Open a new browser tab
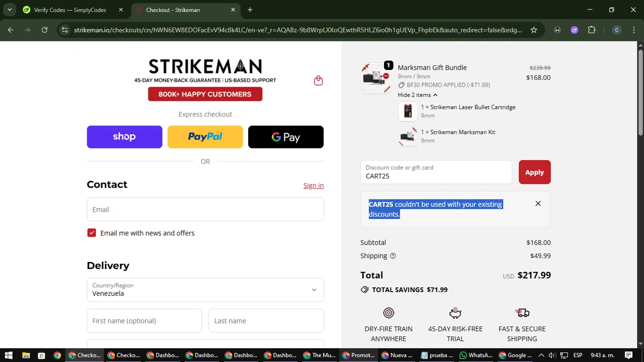The height and width of the screenshot is (362, 644). click(x=250, y=10)
